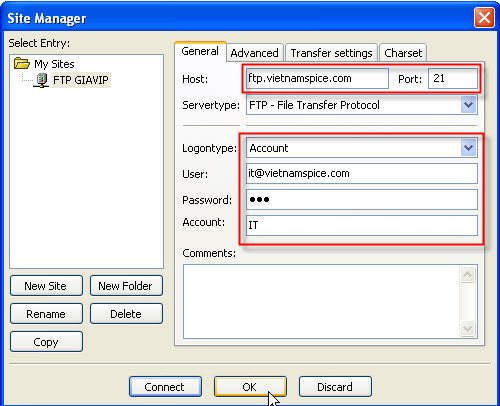Click the My Sites folder icon

click(x=22, y=63)
